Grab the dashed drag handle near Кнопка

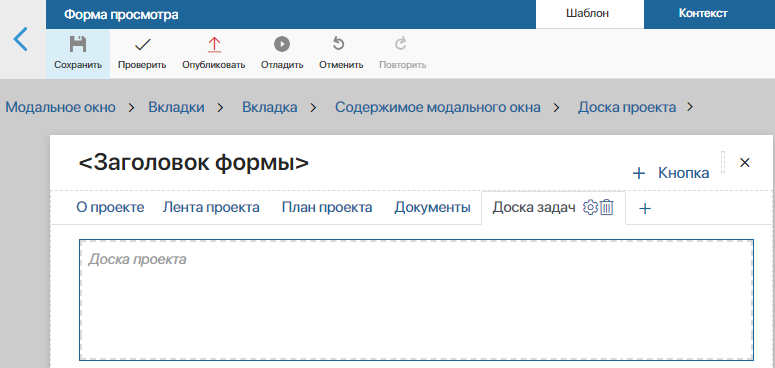(723, 162)
